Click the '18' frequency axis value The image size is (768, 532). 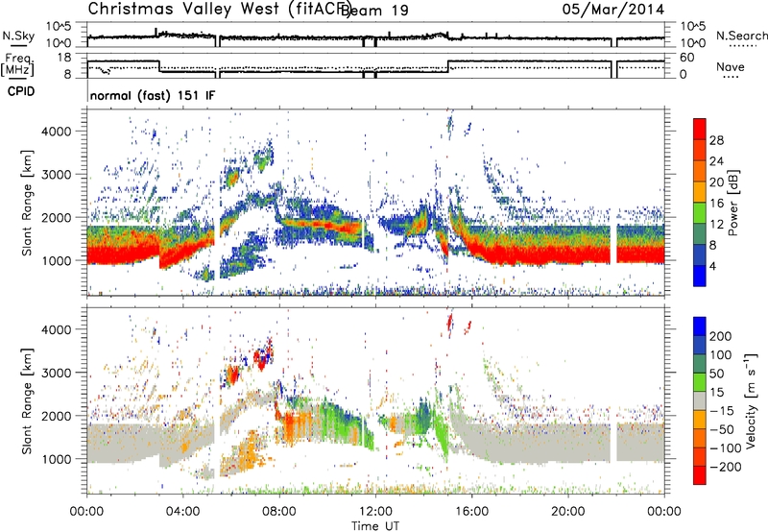(64, 58)
